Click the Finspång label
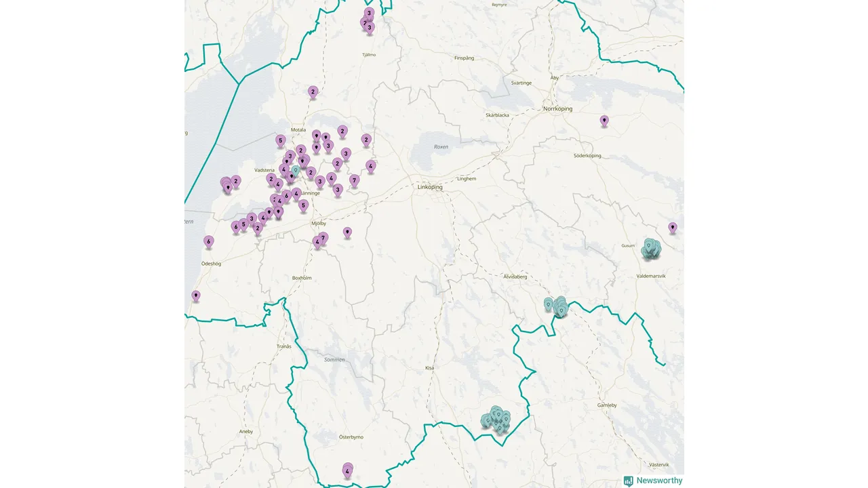The width and height of the screenshot is (868, 488). click(464, 58)
